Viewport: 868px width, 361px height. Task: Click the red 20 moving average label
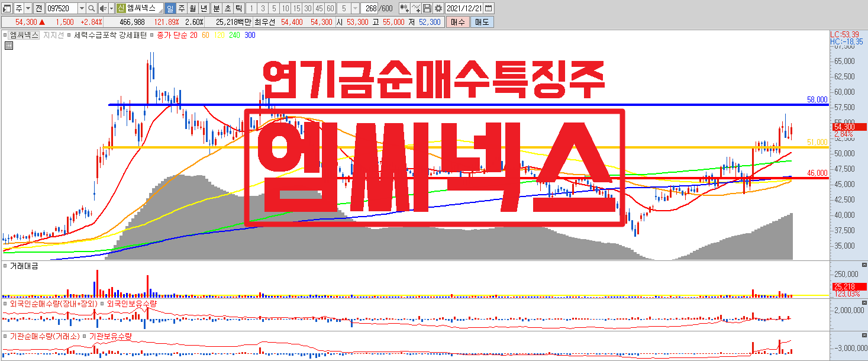pos(193,36)
